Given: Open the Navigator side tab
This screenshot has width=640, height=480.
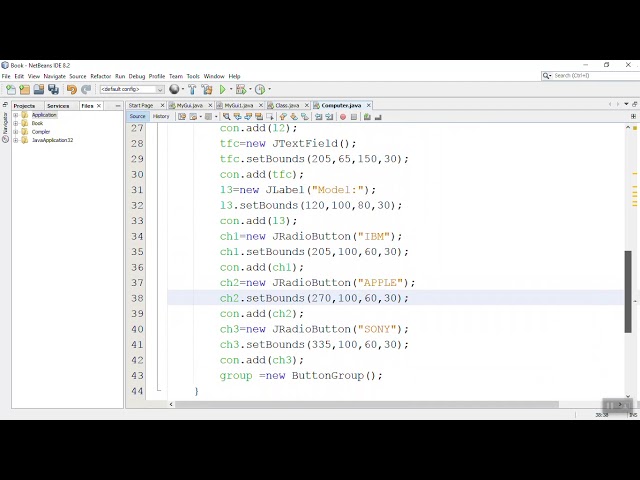Looking at the screenshot, I should point(5,127).
